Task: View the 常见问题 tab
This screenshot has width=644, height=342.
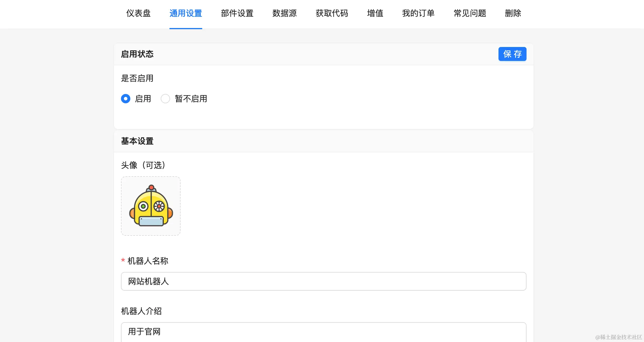Action: coord(470,13)
